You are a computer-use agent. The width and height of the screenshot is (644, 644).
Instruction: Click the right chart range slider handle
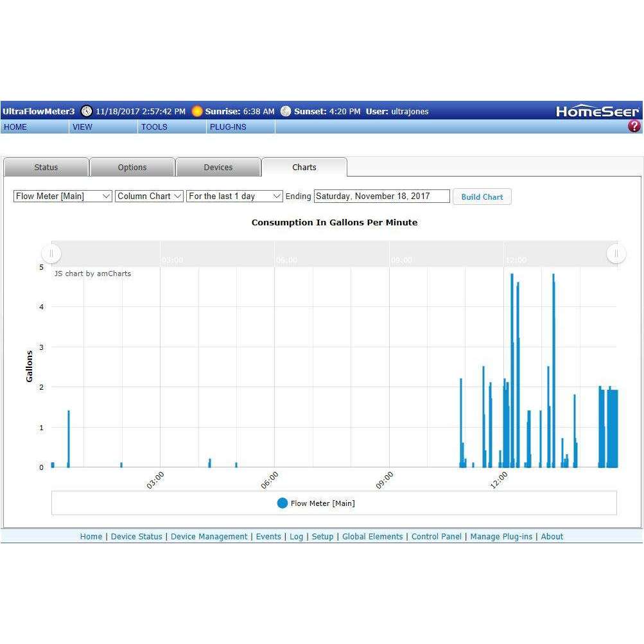pos(616,254)
